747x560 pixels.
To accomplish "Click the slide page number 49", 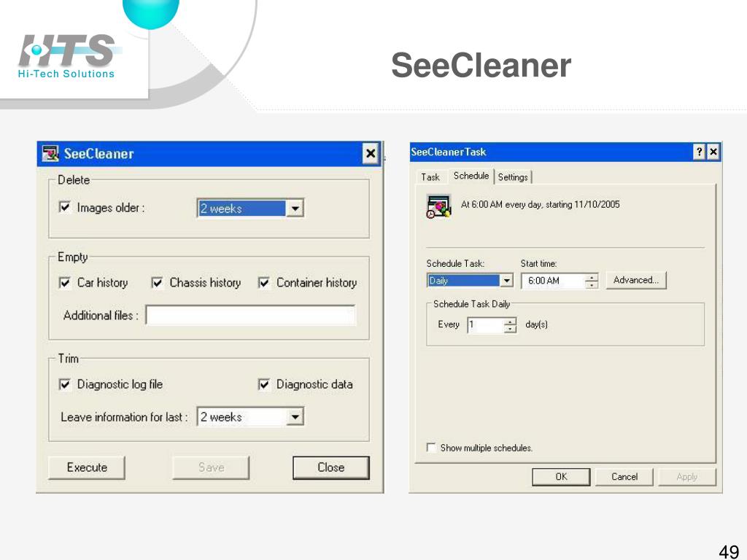I will point(729,551).
